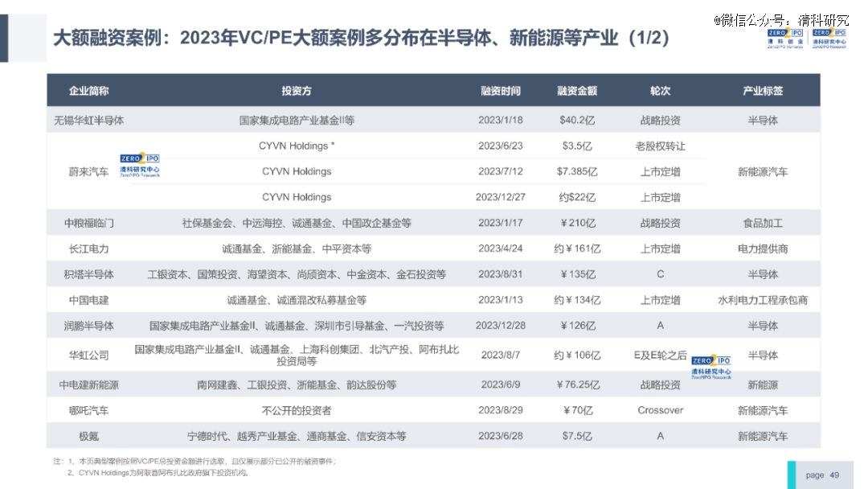
Task: Click the 电力提供商 industry tag
Action: click(x=762, y=249)
